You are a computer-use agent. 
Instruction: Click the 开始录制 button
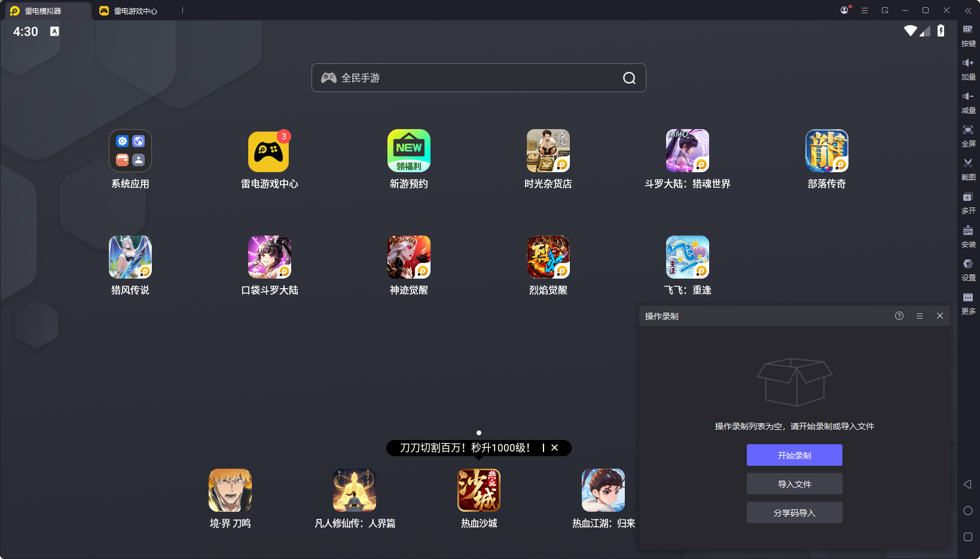795,455
